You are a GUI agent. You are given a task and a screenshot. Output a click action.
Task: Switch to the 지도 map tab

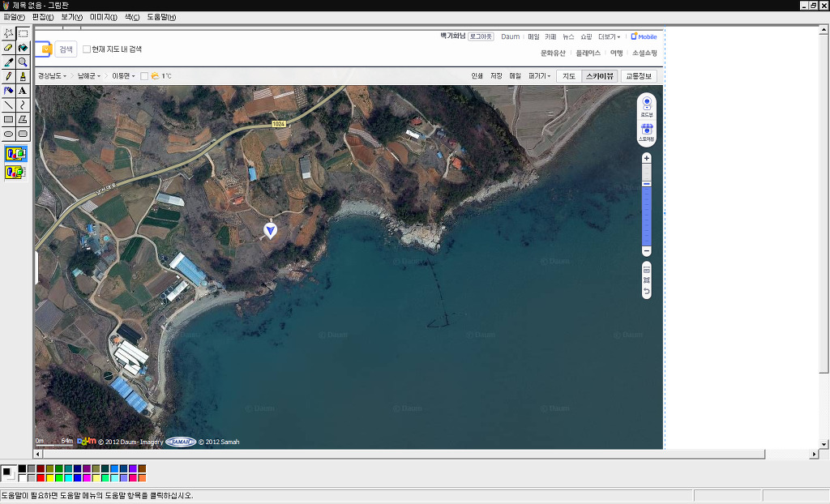[569, 76]
